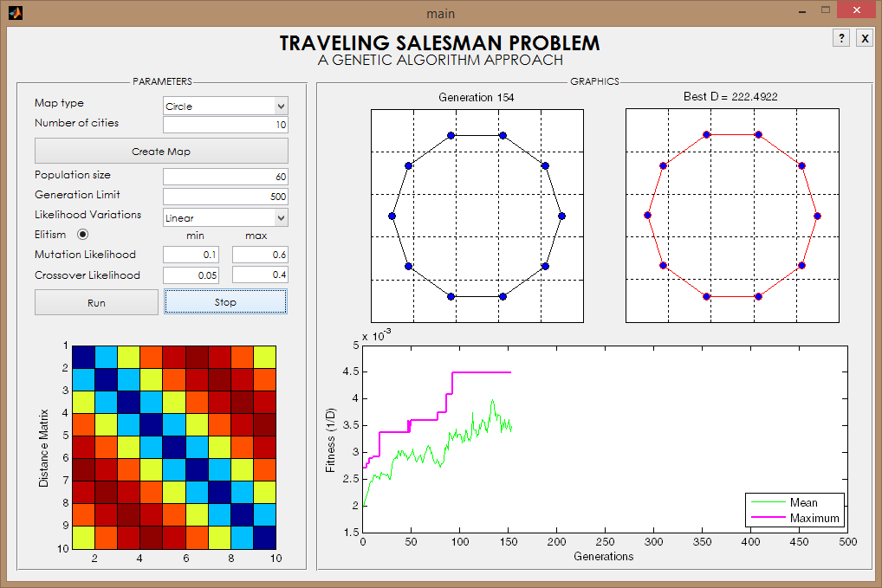Click the Mutation Likelihood min field
This screenshot has width=882, height=588.
[x=191, y=255]
